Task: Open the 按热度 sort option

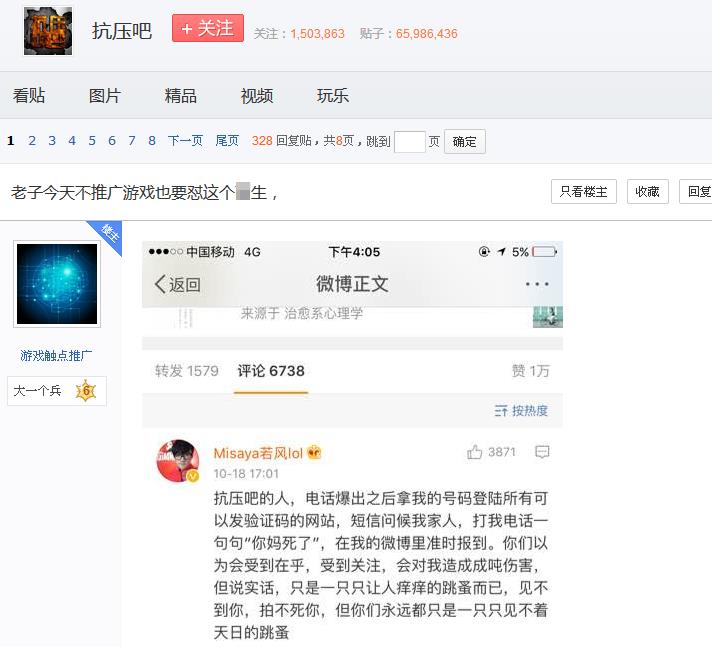Action: [x=521, y=411]
